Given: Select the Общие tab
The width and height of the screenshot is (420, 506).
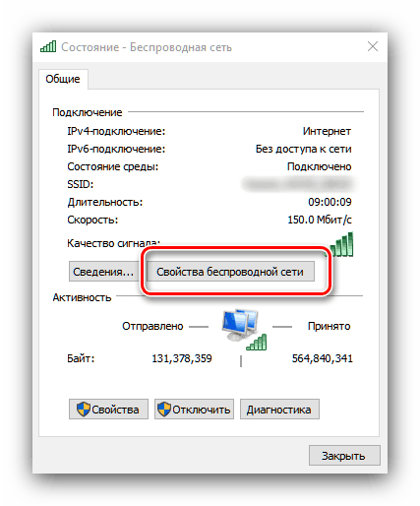Looking at the screenshot, I should (63, 79).
